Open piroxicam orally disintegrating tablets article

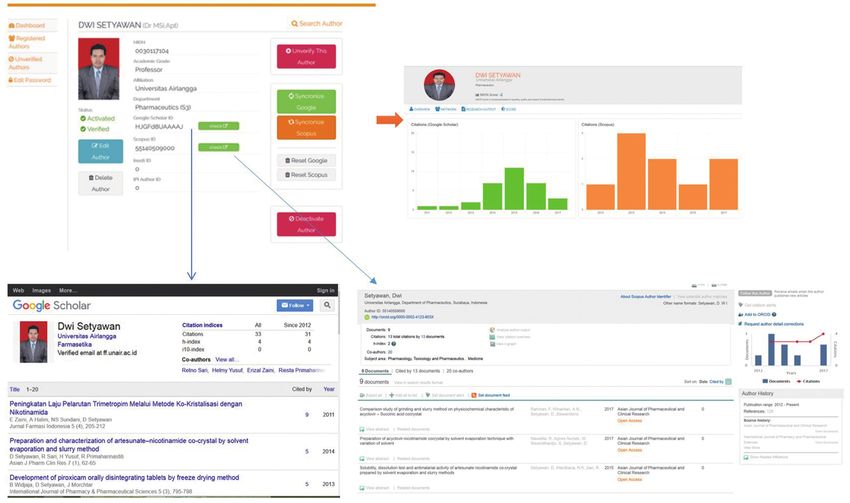pyautogui.click(x=124, y=478)
